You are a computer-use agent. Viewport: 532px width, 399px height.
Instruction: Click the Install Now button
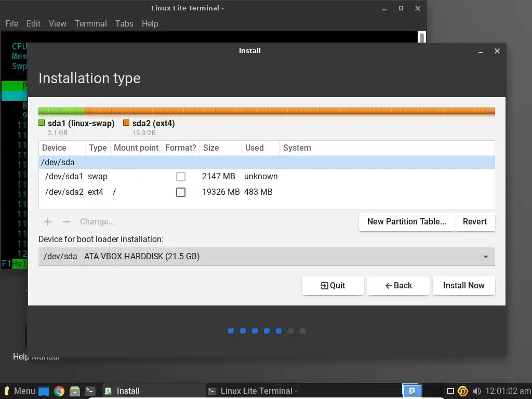pyautogui.click(x=463, y=286)
